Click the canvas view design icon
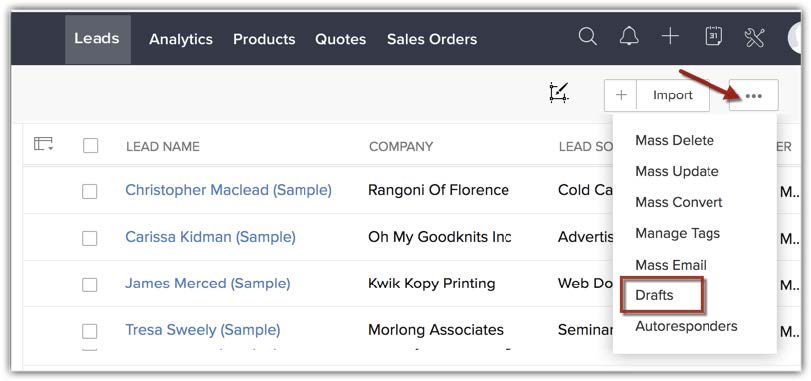811x381 pixels. [x=559, y=93]
